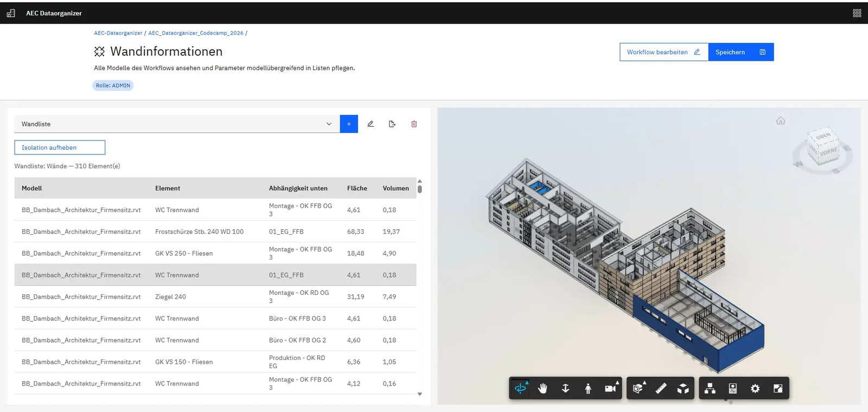
Task: Open the app grid icon top right
Action: coord(857,13)
